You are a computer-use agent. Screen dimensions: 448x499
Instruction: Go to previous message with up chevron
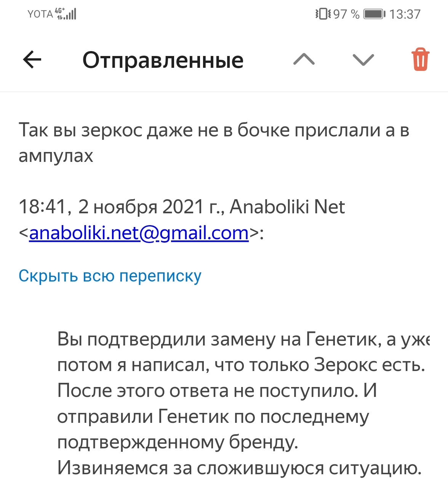pyautogui.click(x=304, y=59)
